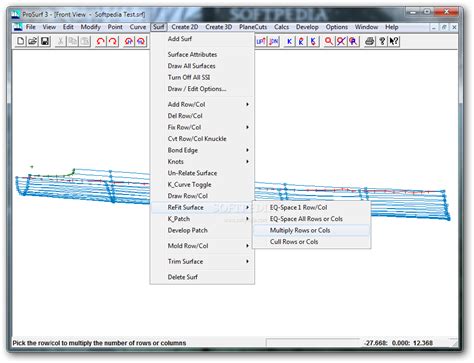Open the Edit menu
474x363 pixels.
[x=68, y=27]
